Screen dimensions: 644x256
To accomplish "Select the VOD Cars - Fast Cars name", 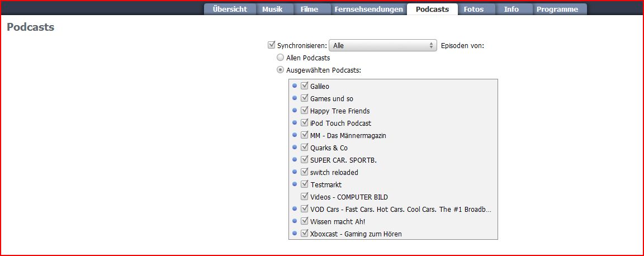I will coord(401,210).
